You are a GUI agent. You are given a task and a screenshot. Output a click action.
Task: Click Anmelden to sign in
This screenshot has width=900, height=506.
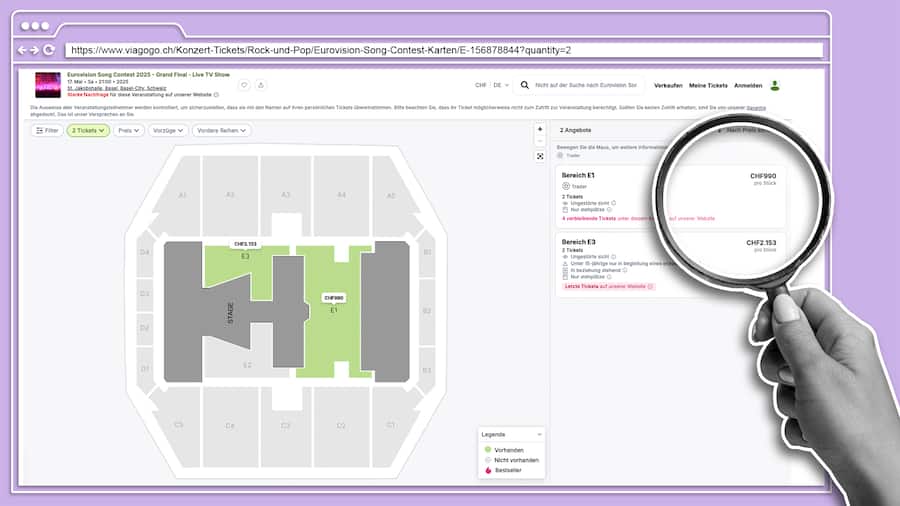(x=748, y=85)
